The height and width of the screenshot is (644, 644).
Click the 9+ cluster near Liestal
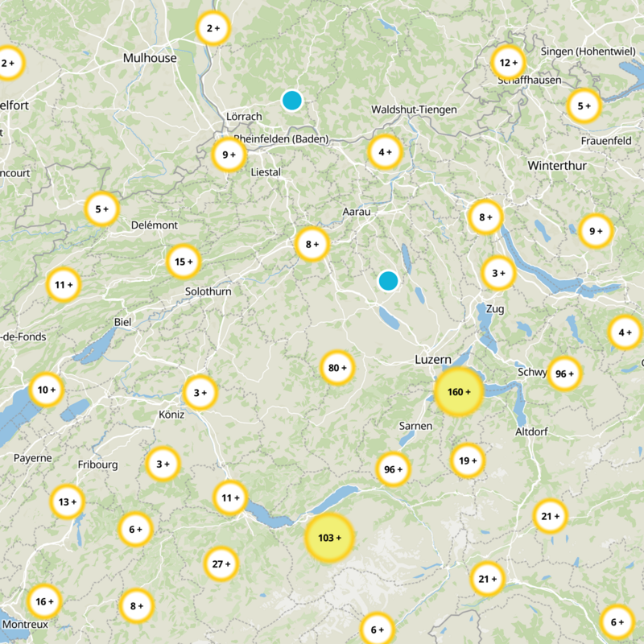tap(229, 155)
